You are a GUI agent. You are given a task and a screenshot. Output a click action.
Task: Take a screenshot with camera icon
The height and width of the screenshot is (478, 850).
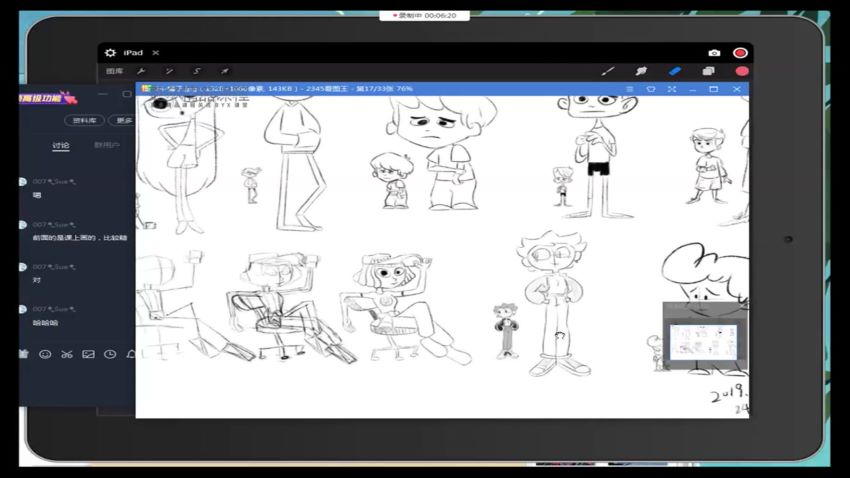(714, 53)
